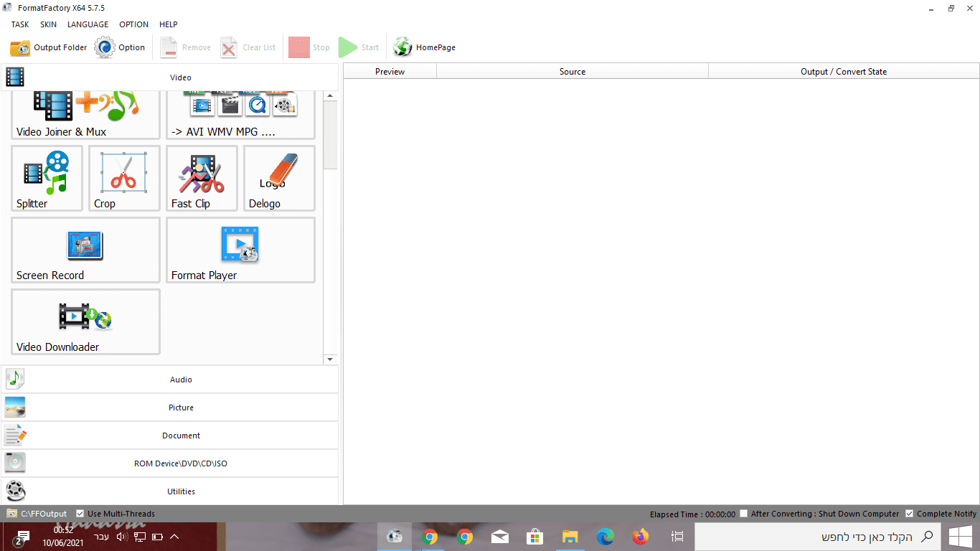The width and height of the screenshot is (980, 551).
Task: Click the Elapsed Time readout
Action: coord(692,514)
